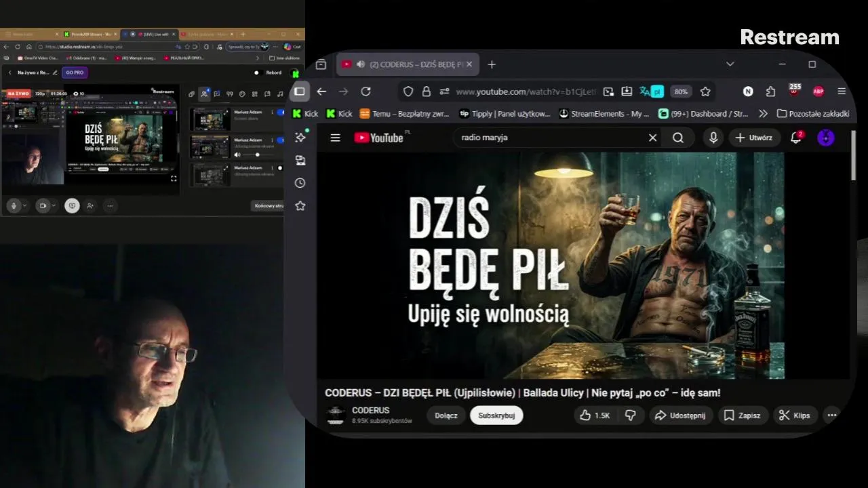Open the Tipply panel bookmark

[505, 114]
